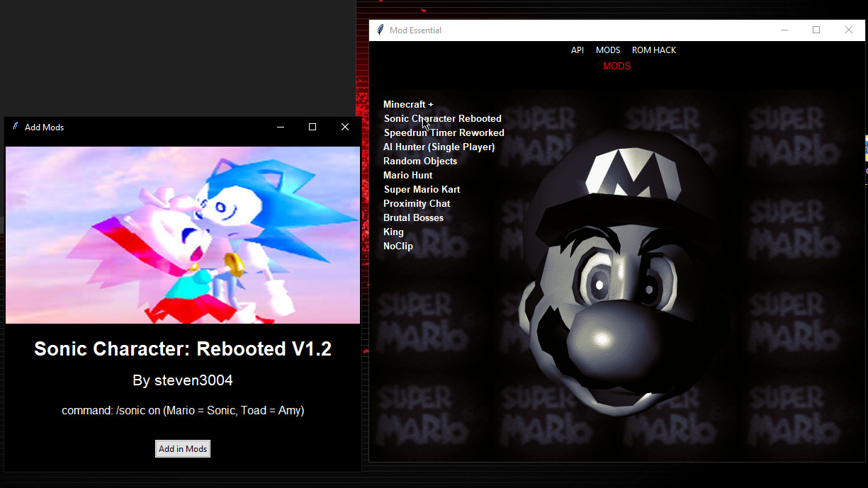
Task: Select Sonic Character Rebooted from the list
Action: [442, 118]
